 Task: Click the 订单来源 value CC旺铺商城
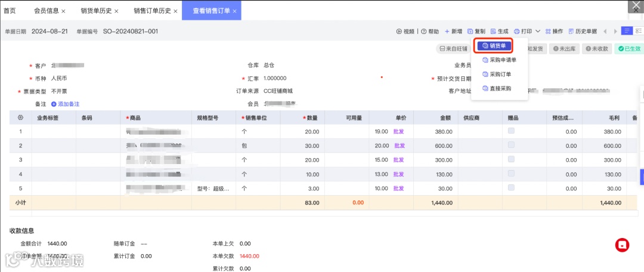coord(278,91)
